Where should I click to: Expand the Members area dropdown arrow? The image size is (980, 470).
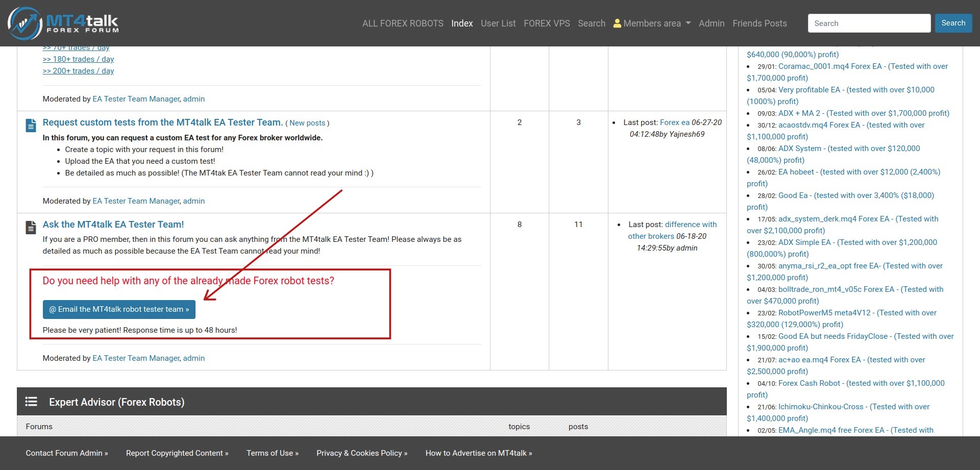point(688,23)
